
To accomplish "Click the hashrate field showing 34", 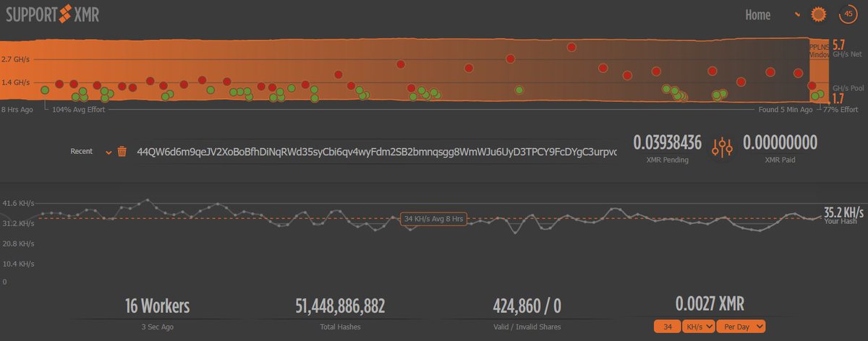I will click(x=668, y=327).
